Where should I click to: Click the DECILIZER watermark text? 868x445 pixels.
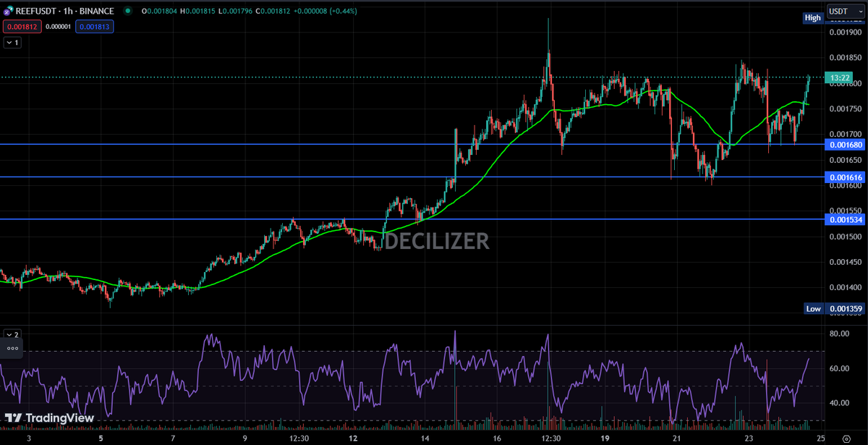(437, 241)
